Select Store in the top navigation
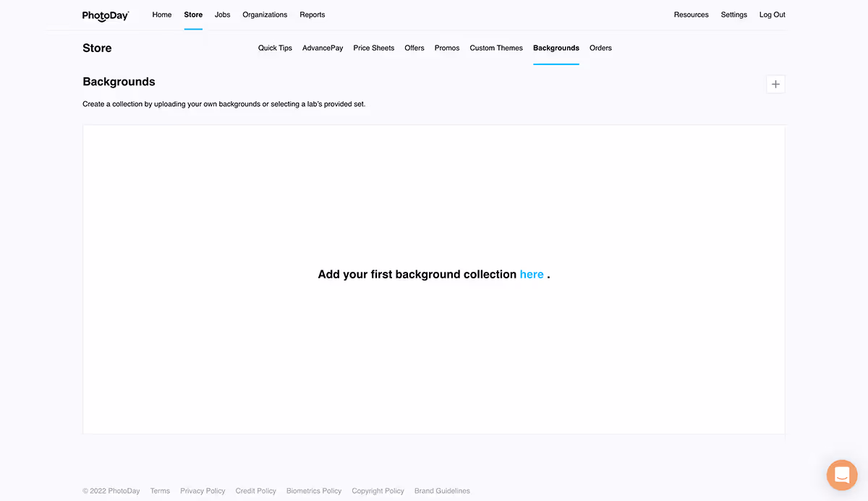Screen dimensions: 868x501 pyautogui.click(x=193, y=14)
